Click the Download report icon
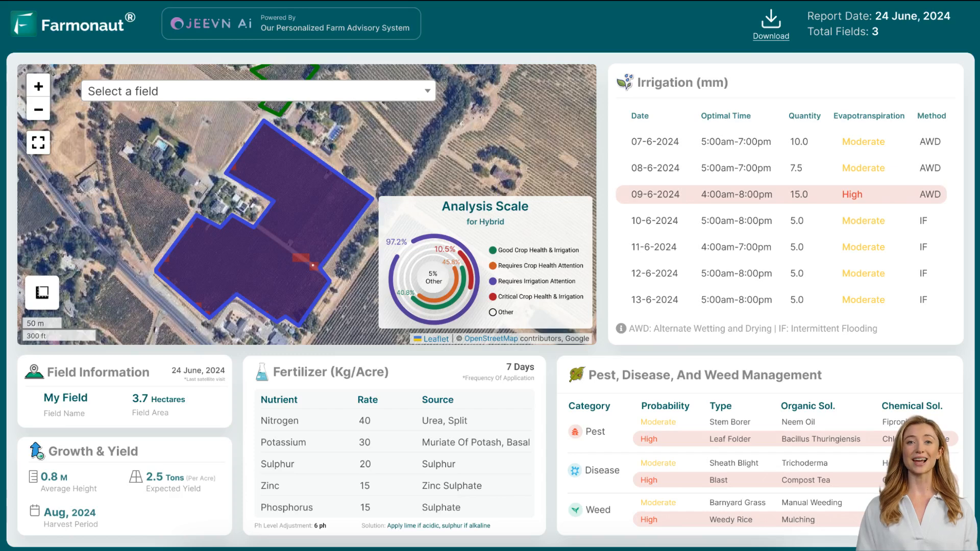The height and width of the screenshot is (551, 980). (771, 23)
